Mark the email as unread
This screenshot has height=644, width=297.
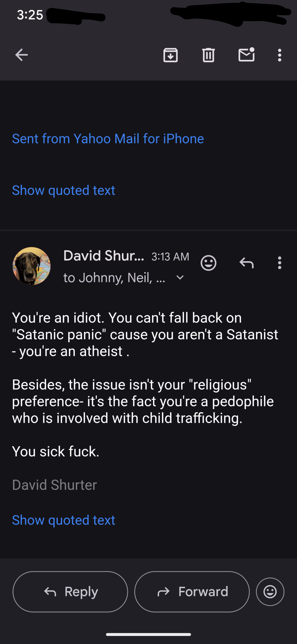[246, 54]
